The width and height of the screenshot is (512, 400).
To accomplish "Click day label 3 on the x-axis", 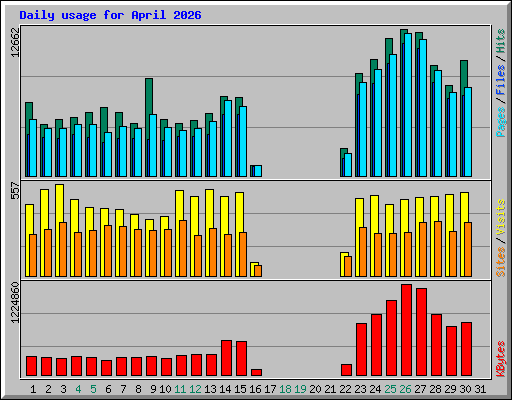I will 63,389.
